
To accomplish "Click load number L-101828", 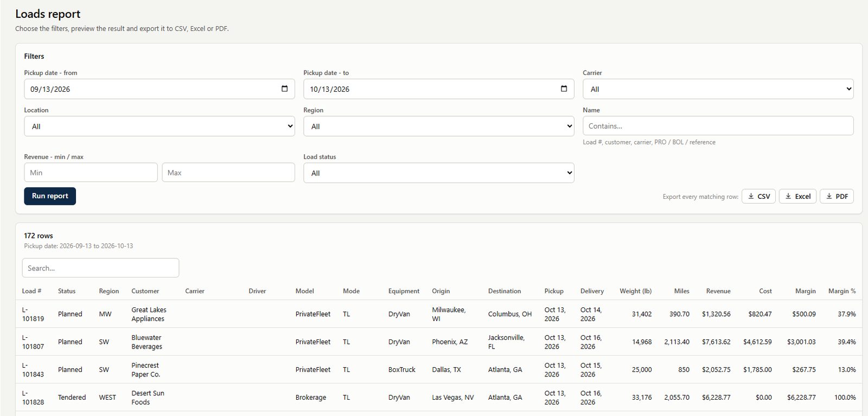I will (33, 397).
